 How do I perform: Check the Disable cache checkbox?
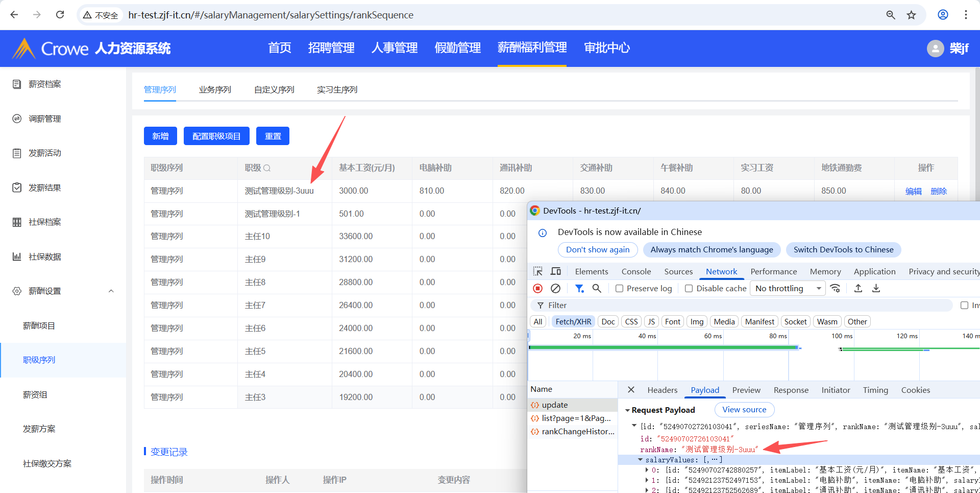tap(689, 289)
